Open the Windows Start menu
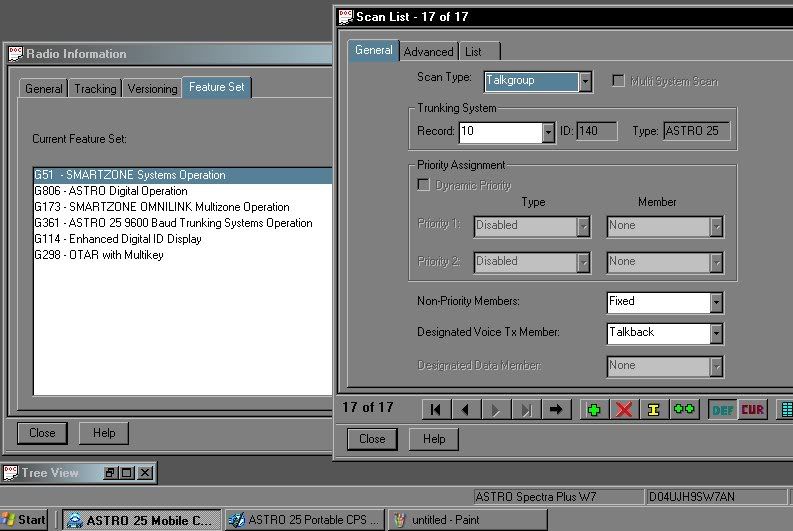This screenshot has width=793, height=531. [24, 519]
